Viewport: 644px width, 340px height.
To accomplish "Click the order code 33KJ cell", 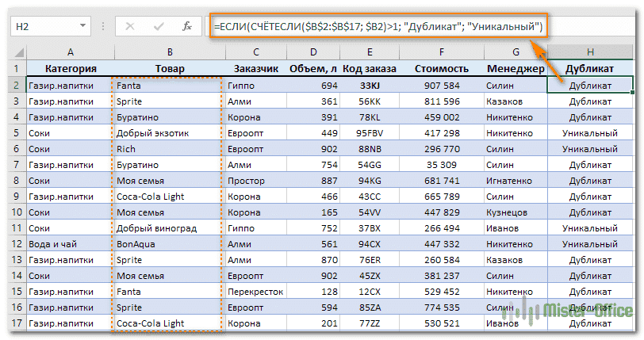I will (x=369, y=85).
